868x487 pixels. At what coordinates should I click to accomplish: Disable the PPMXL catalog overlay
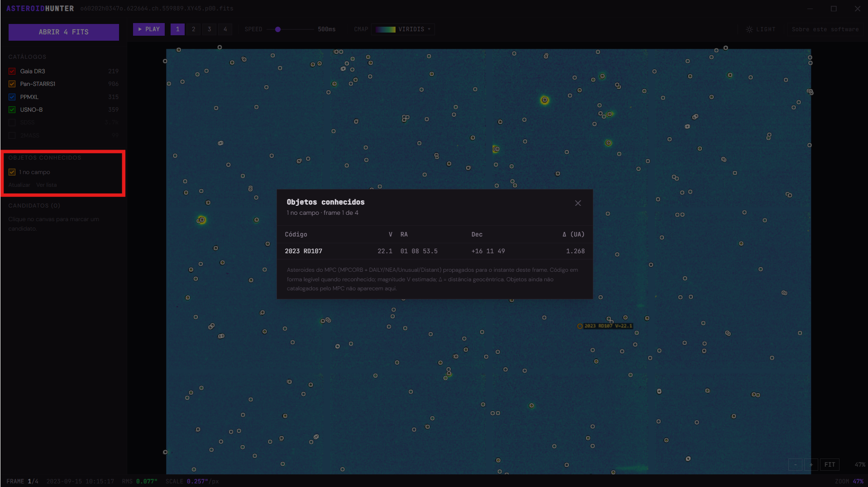point(12,97)
